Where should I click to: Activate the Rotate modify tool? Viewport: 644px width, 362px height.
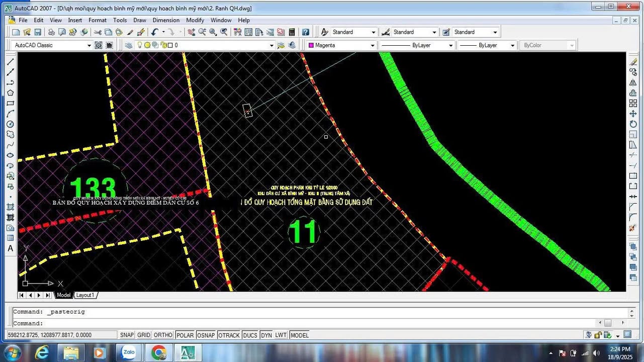[633, 124]
